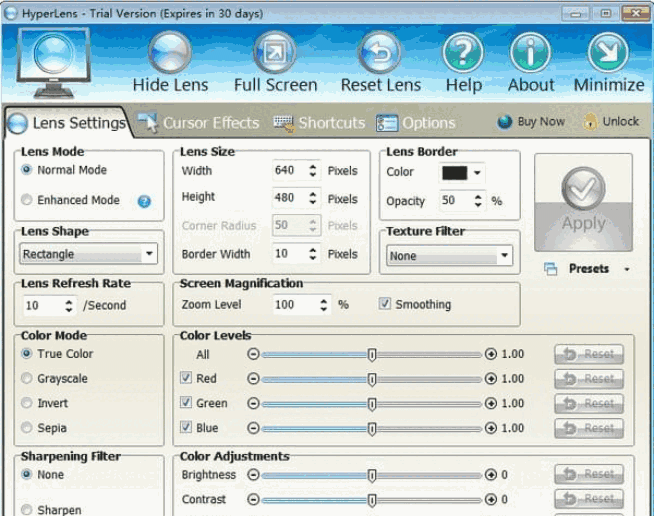
Task: Open the Texture Filter None dropdown
Action: [449, 256]
